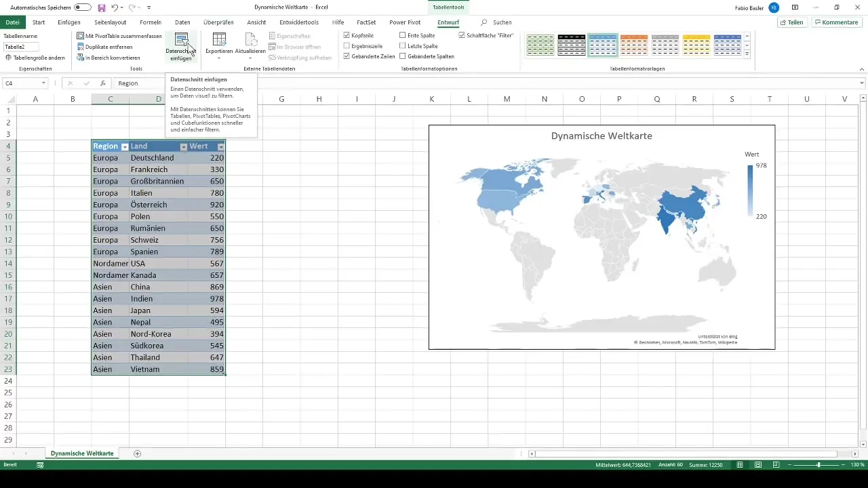The image size is (868, 488).
Task: Click In Bereich konvertieren
Action: click(108, 58)
